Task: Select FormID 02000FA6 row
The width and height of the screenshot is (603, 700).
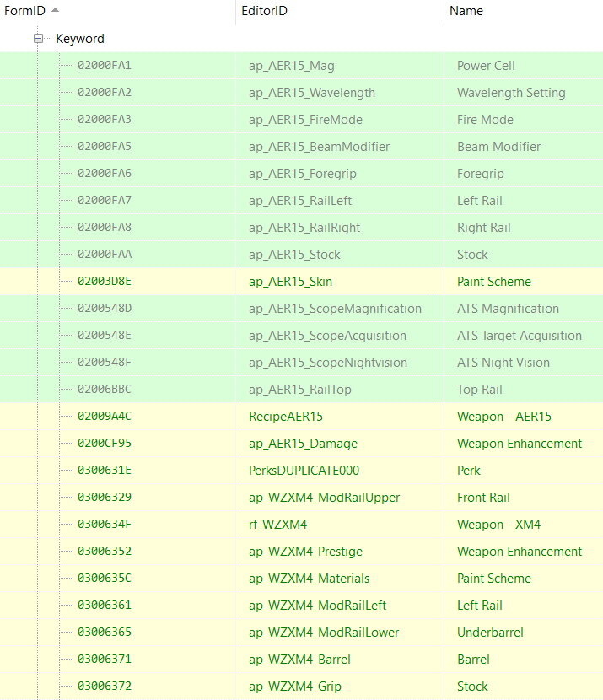Action: pyautogui.click(x=301, y=173)
